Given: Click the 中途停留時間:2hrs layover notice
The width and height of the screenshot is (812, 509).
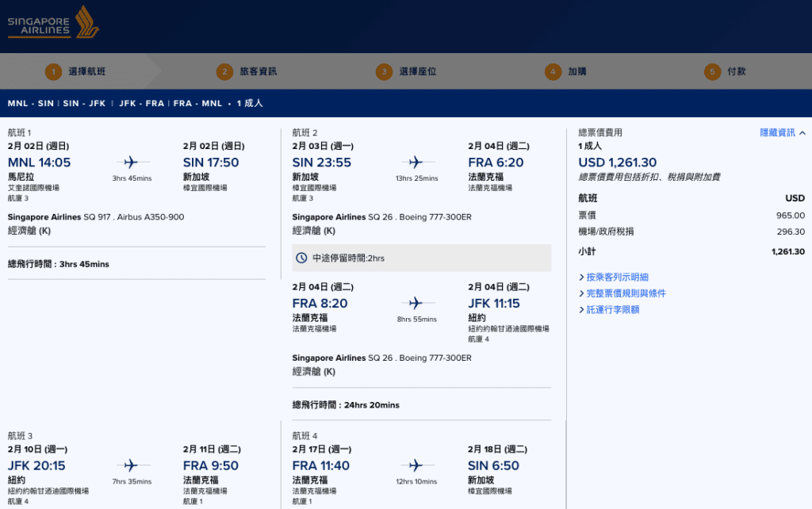Looking at the screenshot, I should pyautogui.click(x=422, y=258).
